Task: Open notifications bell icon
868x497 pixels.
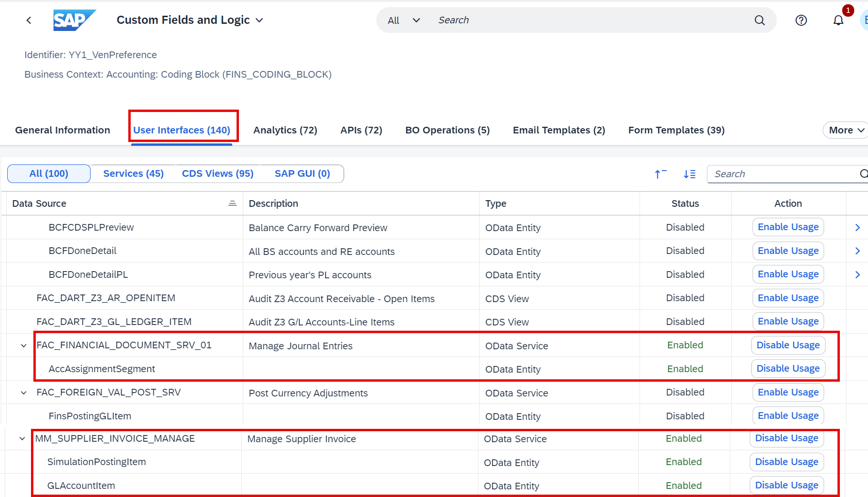Action: (838, 20)
